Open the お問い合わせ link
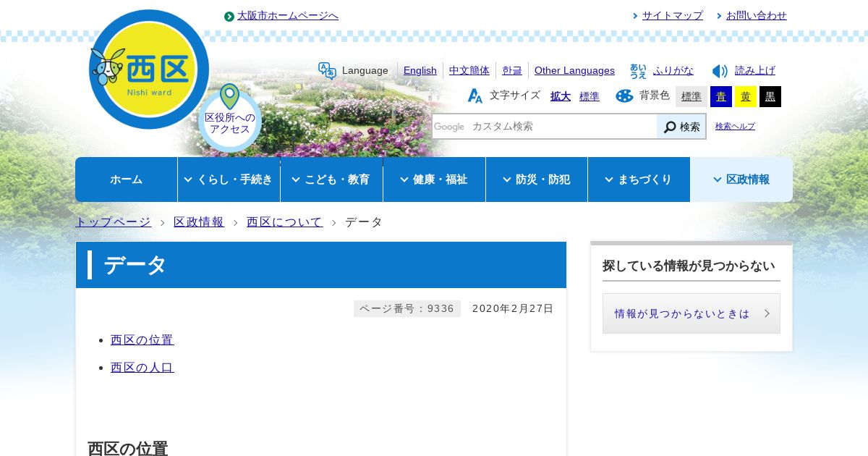Image resolution: width=868 pixels, height=456 pixels. (x=757, y=16)
